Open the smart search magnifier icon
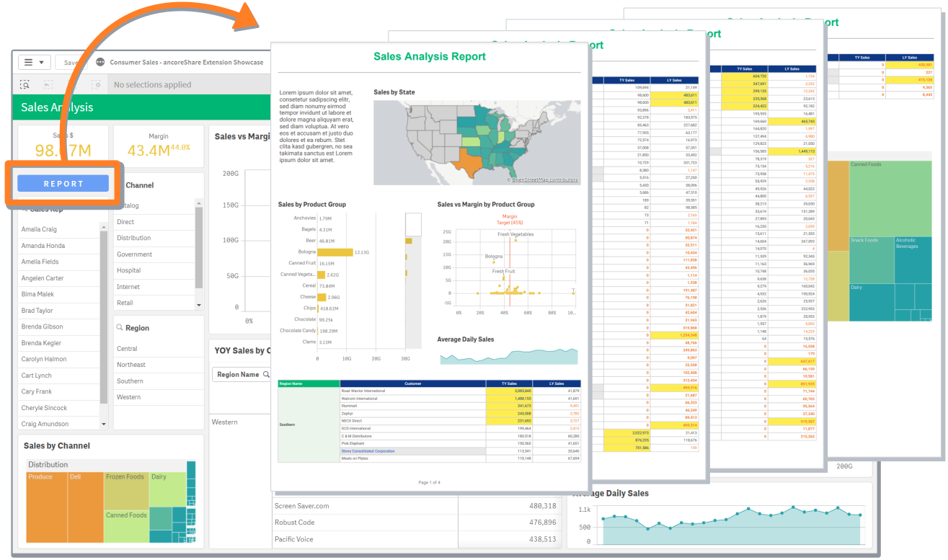 tap(25, 84)
